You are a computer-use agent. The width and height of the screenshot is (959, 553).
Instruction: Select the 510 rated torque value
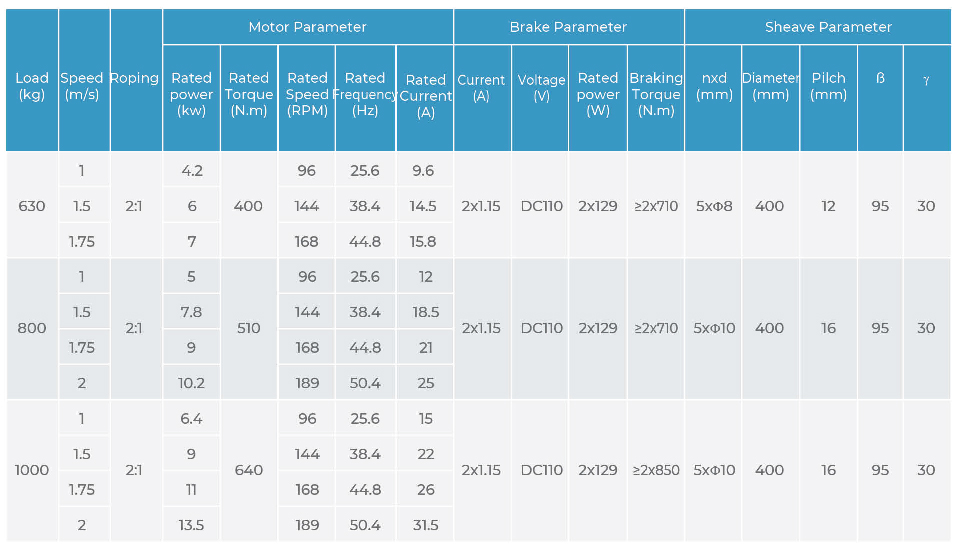tap(249, 328)
